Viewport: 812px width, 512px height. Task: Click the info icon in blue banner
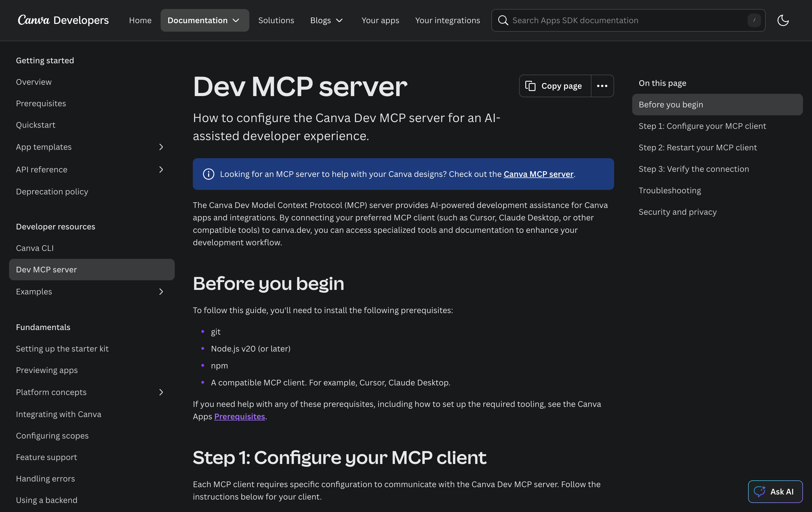coord(208,174)
